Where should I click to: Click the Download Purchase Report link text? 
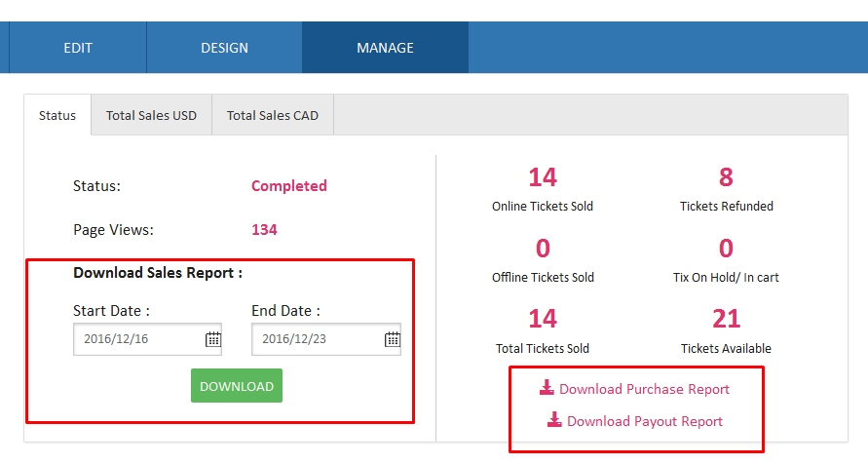[644, 389]
